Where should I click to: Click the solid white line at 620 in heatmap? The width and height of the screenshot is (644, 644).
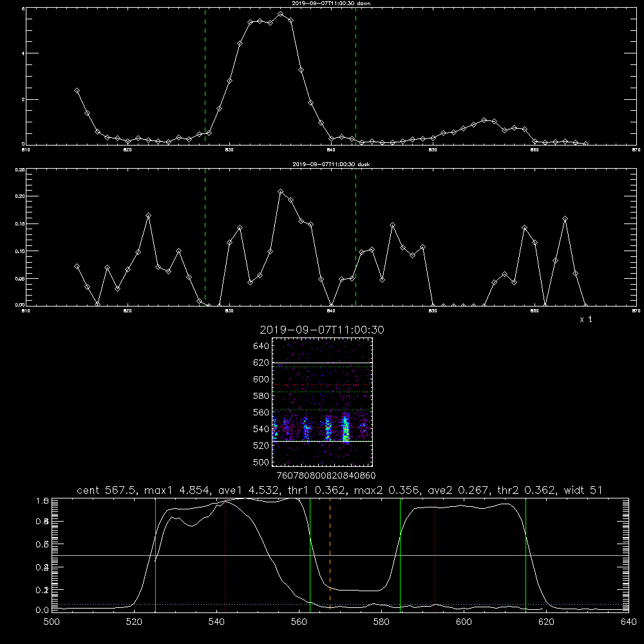click(322, 363)
